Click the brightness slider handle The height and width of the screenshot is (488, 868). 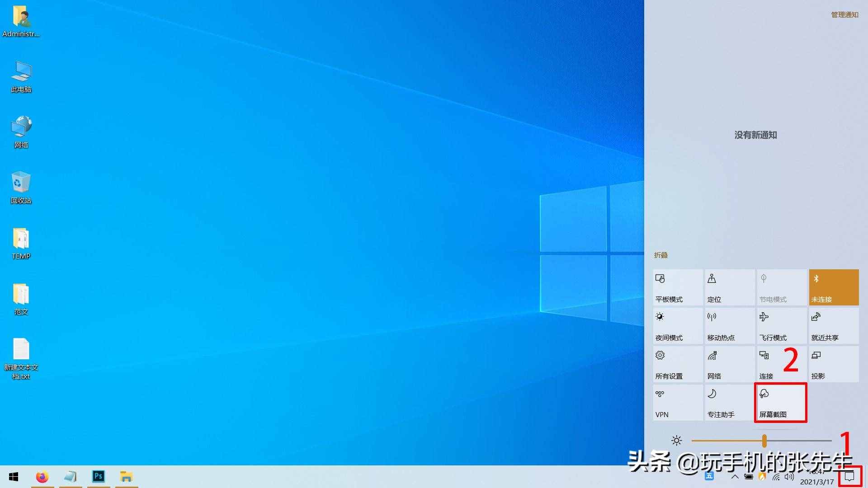(x=764, y=441)
